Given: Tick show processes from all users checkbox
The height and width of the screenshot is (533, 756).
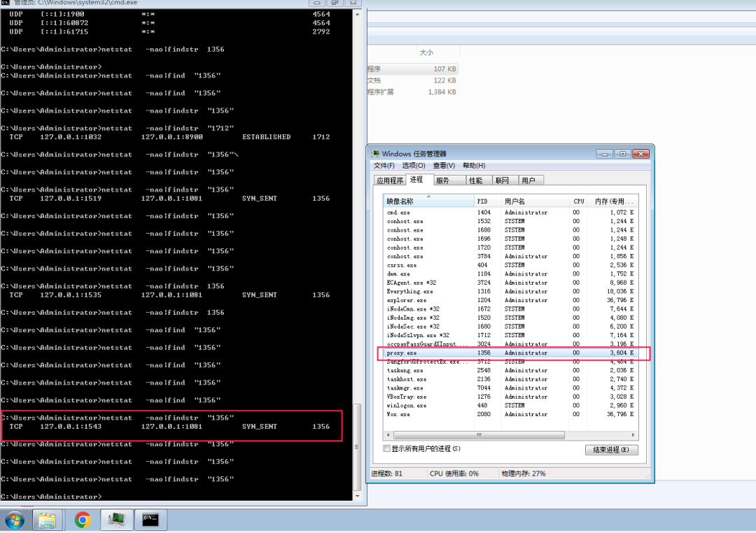Looking at the screenshot, I should point(386,448).
